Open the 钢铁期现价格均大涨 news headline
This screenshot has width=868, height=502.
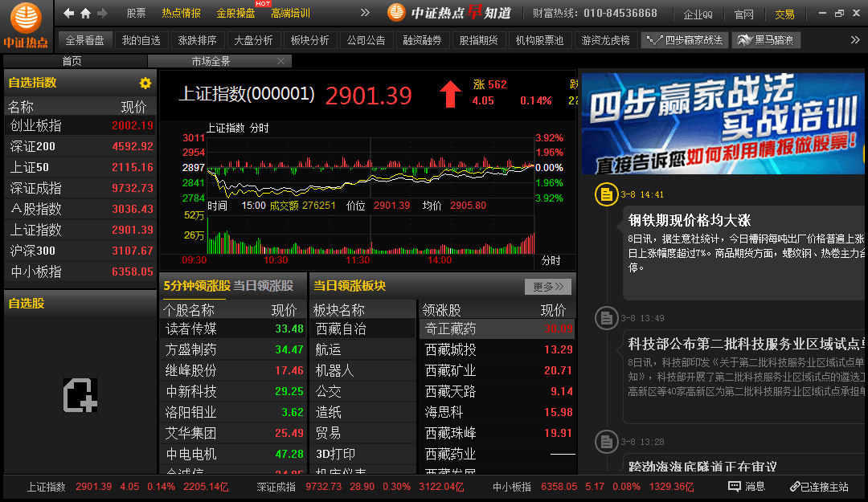tap(689, 220)
